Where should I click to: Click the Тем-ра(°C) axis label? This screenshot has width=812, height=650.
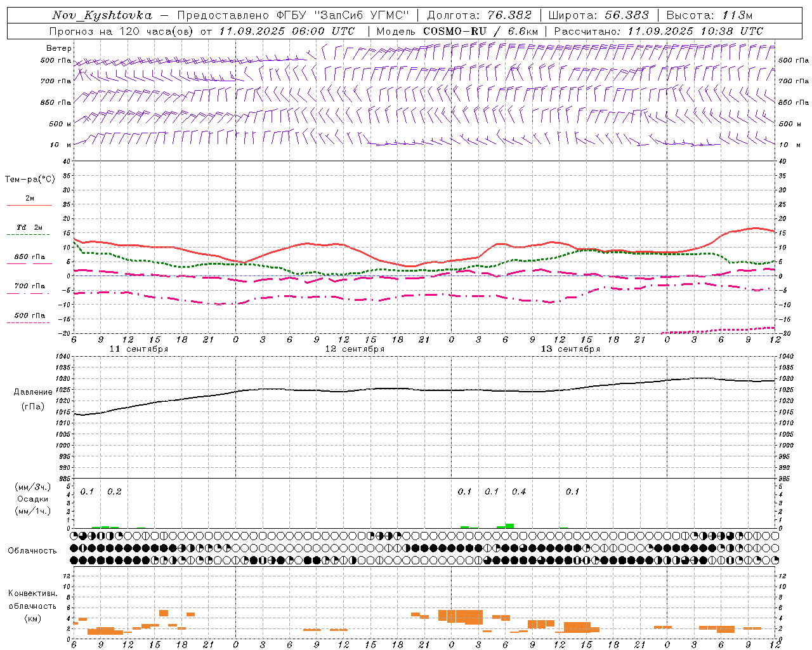pos(30,180)
